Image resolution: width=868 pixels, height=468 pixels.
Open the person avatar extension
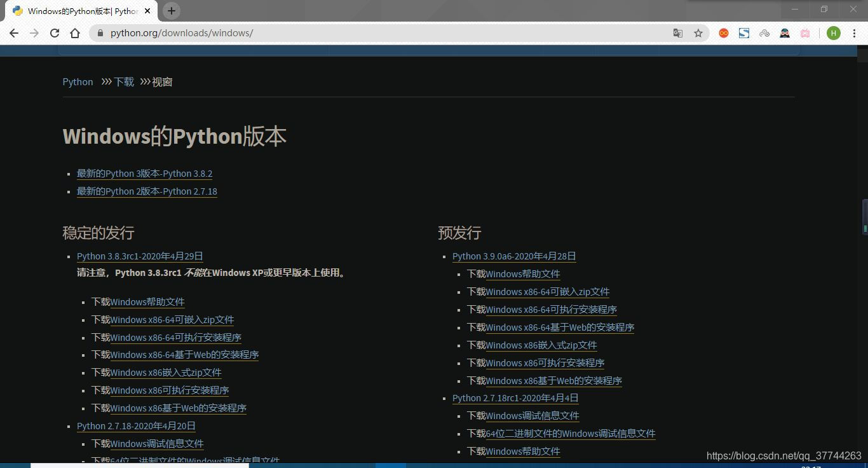785,32
